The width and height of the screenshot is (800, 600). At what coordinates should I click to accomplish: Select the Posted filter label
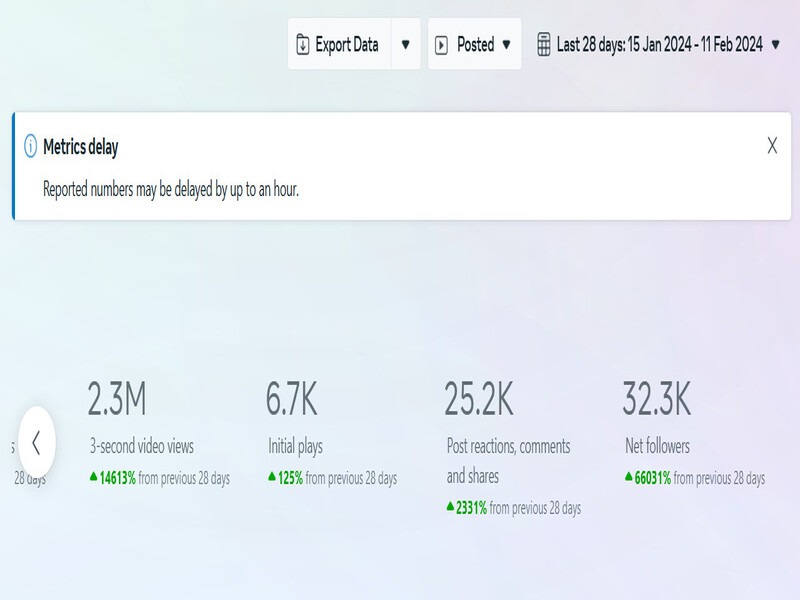[x=475, y=45]
